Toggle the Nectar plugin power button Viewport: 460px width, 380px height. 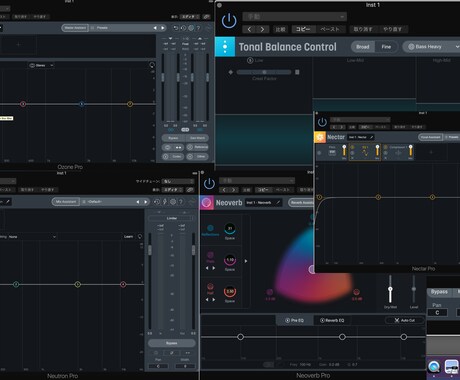322,122
